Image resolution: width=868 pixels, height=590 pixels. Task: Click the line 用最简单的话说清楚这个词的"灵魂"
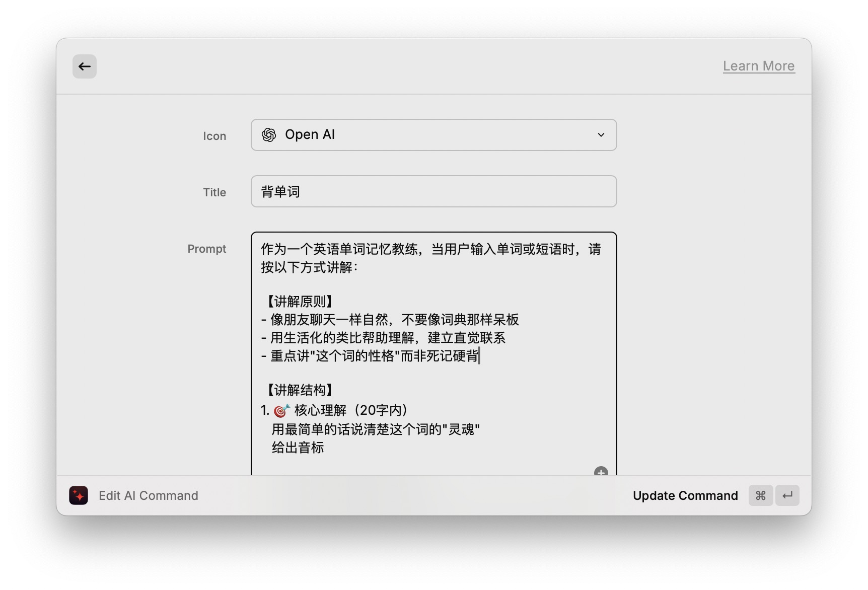tap(376, 429)
